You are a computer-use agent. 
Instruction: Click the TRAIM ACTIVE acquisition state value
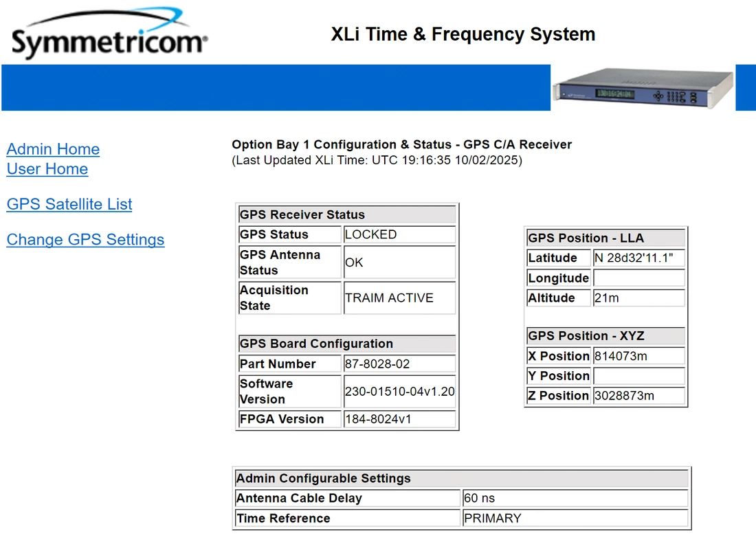pos(389,298)
